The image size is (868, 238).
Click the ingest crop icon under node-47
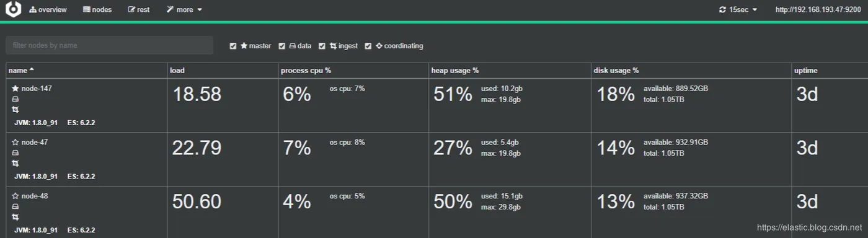15,163
